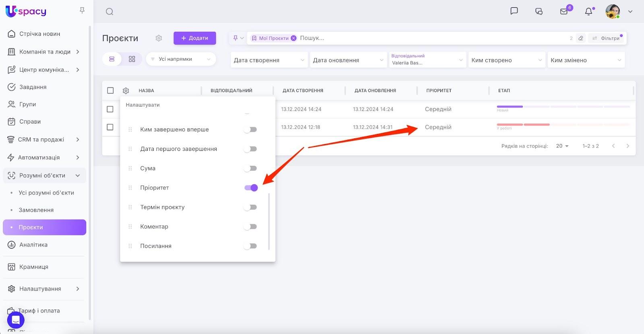Disable the Пріоритет column toggle

(x=251, y=188)
